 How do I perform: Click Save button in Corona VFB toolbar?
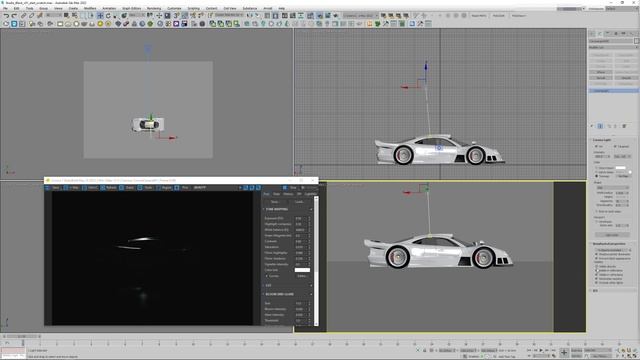coord(52,187)
